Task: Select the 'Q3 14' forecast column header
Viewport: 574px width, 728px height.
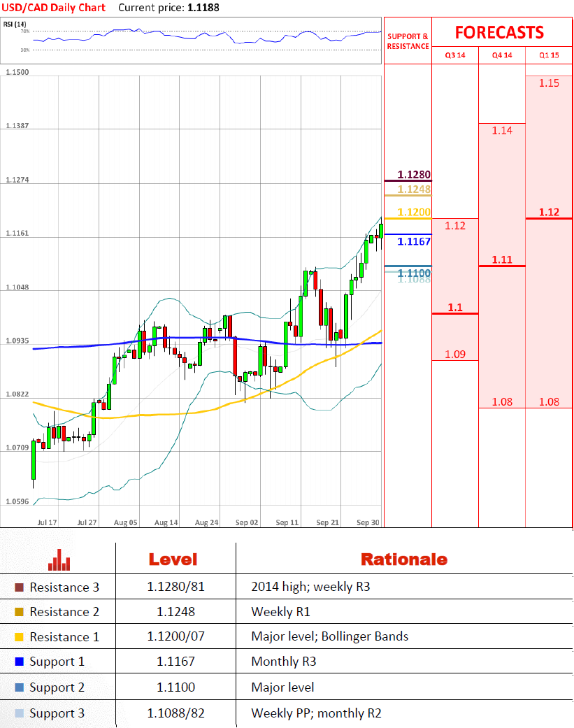Action: (454, 55)
